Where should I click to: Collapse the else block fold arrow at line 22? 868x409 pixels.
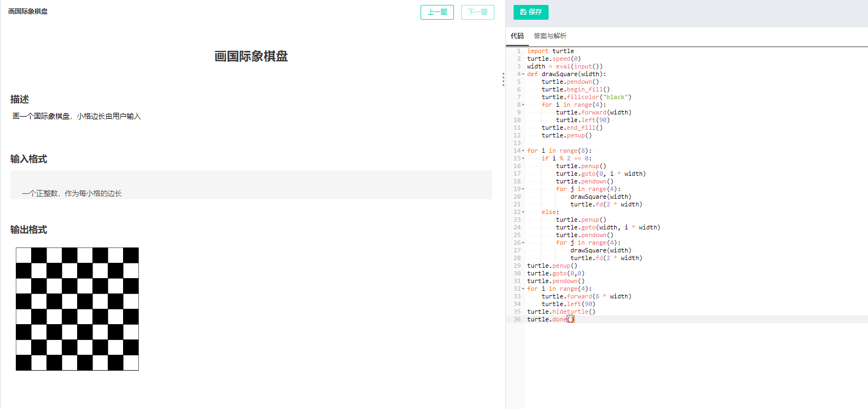tap(523, 212)
